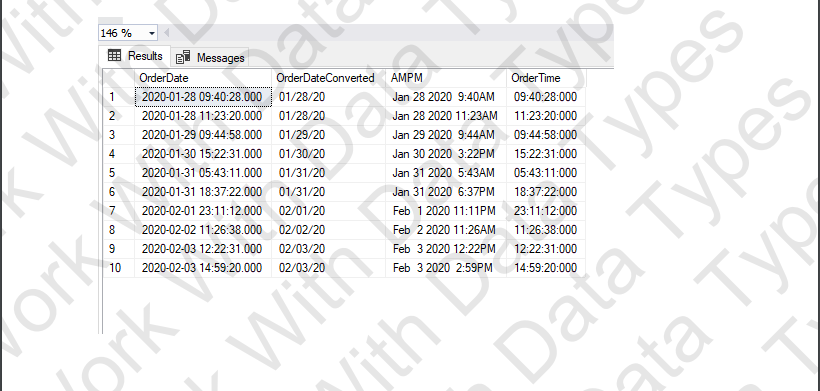Switch to the Messages tab

(210, 58)
